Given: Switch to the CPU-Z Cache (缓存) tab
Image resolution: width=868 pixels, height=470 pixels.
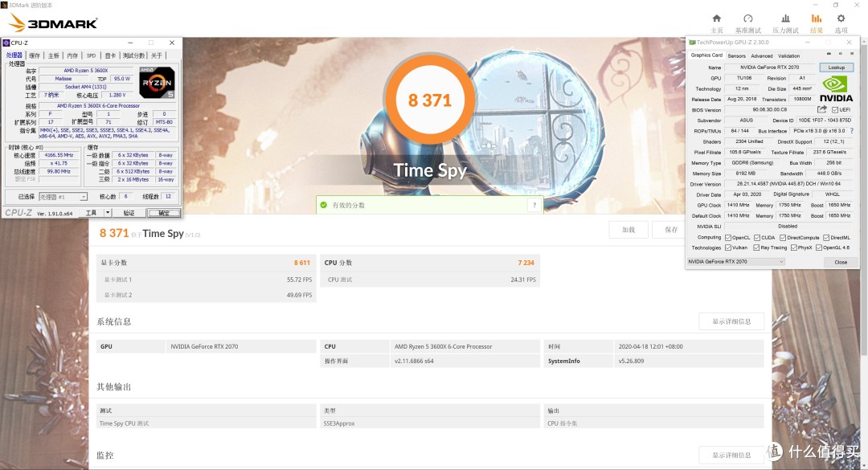Looking at the screenshot, I should point(35,55).
